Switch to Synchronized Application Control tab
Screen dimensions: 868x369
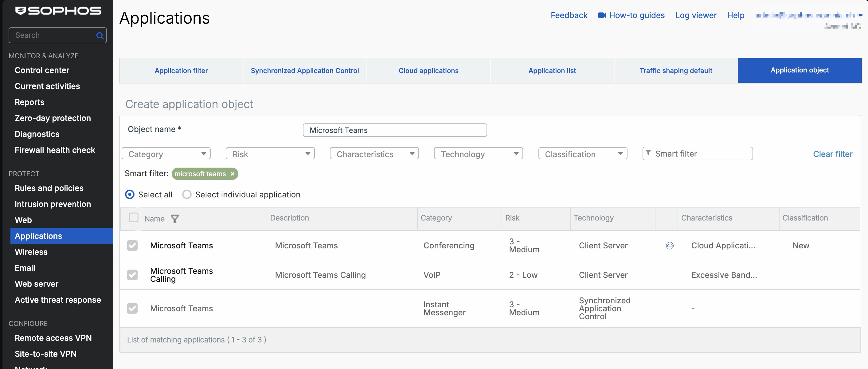[x=305, y=71]
